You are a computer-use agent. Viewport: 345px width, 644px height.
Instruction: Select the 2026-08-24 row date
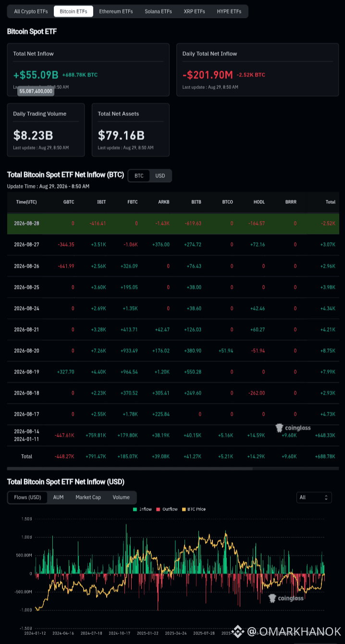pos(26,308)
